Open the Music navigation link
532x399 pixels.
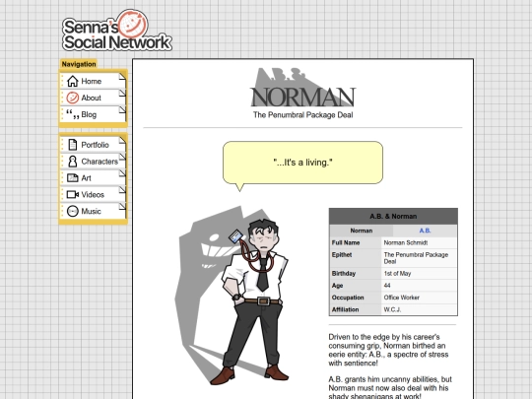[x=93, y=211]
